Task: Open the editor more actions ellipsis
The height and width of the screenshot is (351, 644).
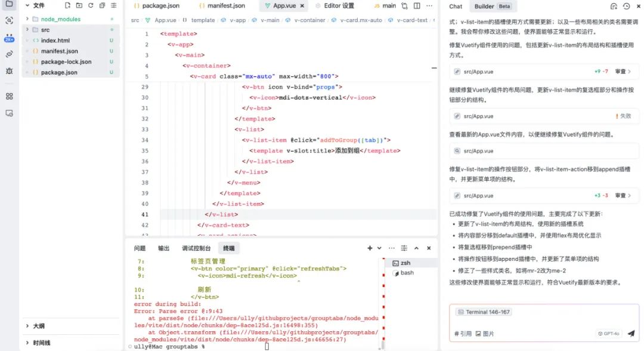Action: (429, 6)
